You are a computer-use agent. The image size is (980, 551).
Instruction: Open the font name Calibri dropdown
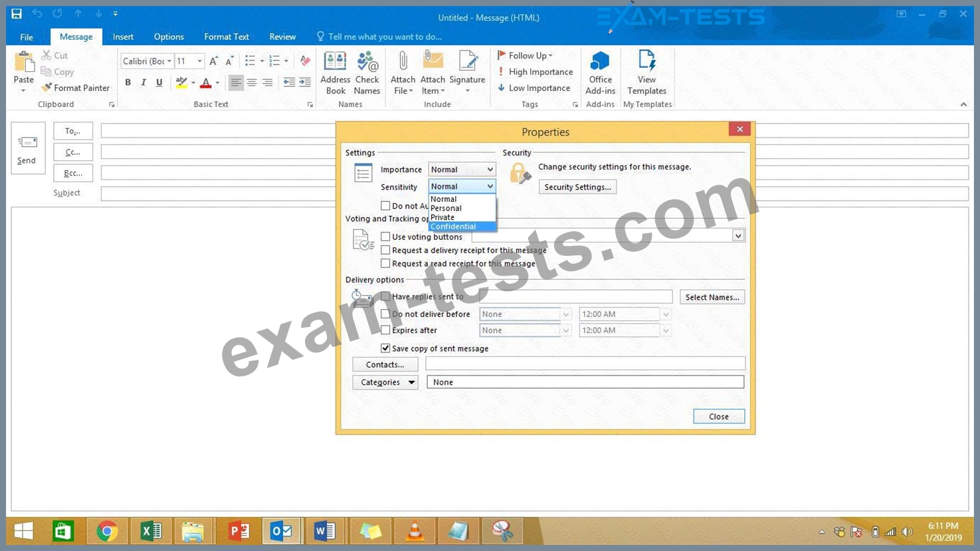tap(169, 61)
